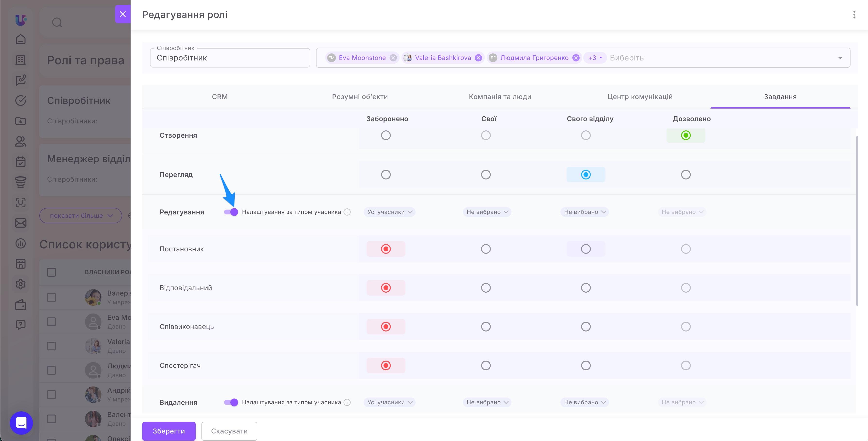Toggle Редагування participant-type setting switch
Viewport: 868px width, 441px height.
[x=231, y=212]
